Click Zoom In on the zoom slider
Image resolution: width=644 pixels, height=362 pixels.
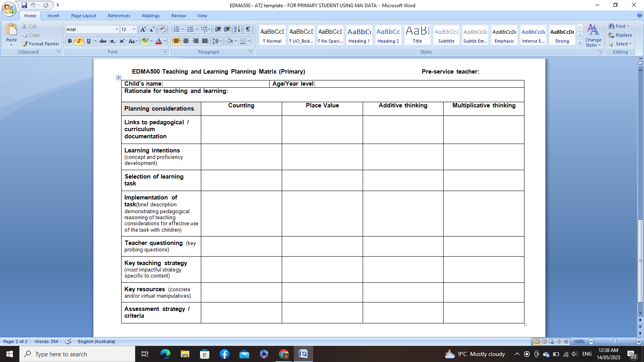tap(638, 341)
